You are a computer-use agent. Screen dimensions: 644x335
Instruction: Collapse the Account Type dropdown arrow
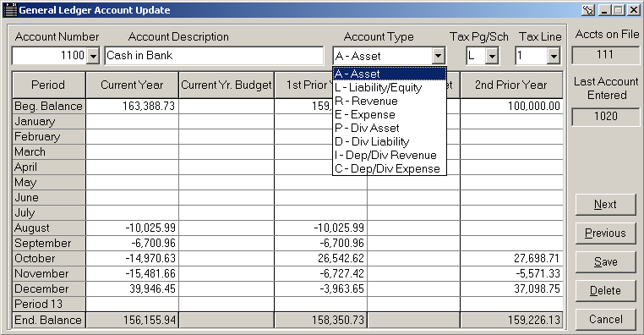439,56
